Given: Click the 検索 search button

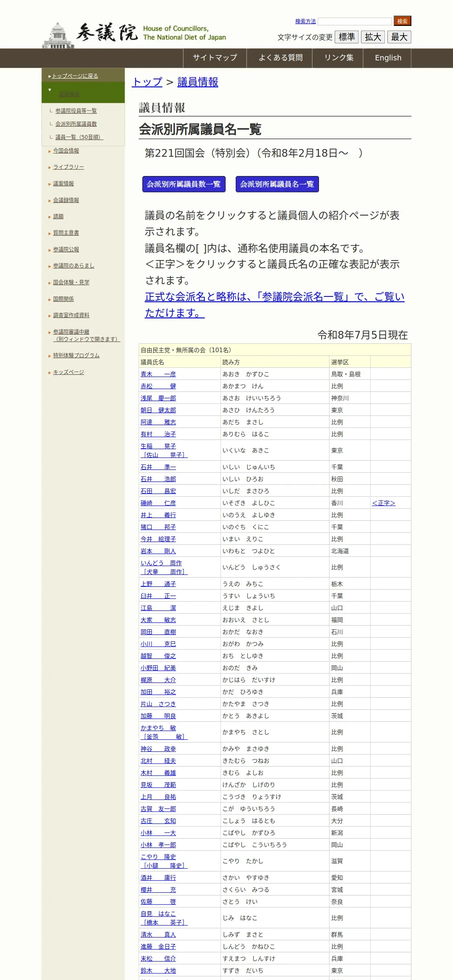Looking at the screenshot, I should [402, 21].
